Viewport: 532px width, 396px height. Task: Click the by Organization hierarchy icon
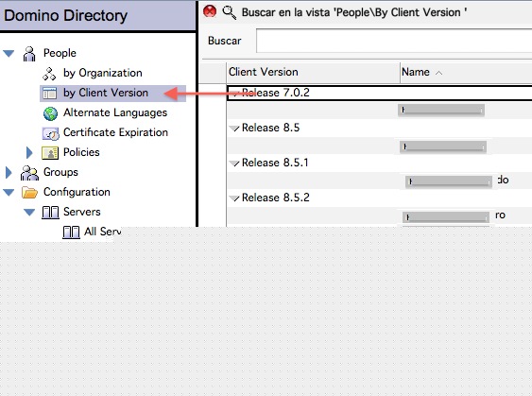49,74
